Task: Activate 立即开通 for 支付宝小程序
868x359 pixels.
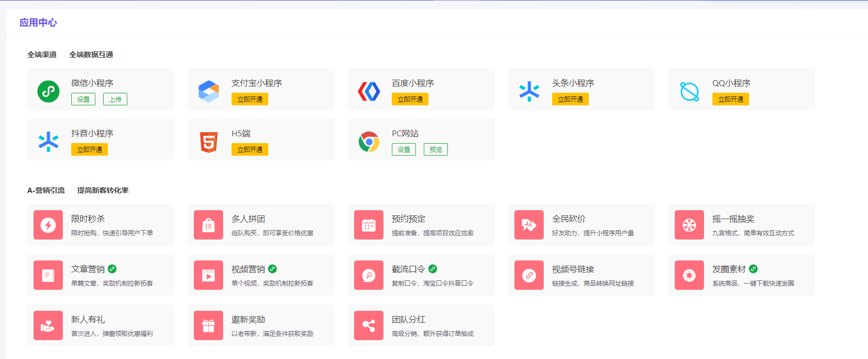Action: tap(250, 99)
